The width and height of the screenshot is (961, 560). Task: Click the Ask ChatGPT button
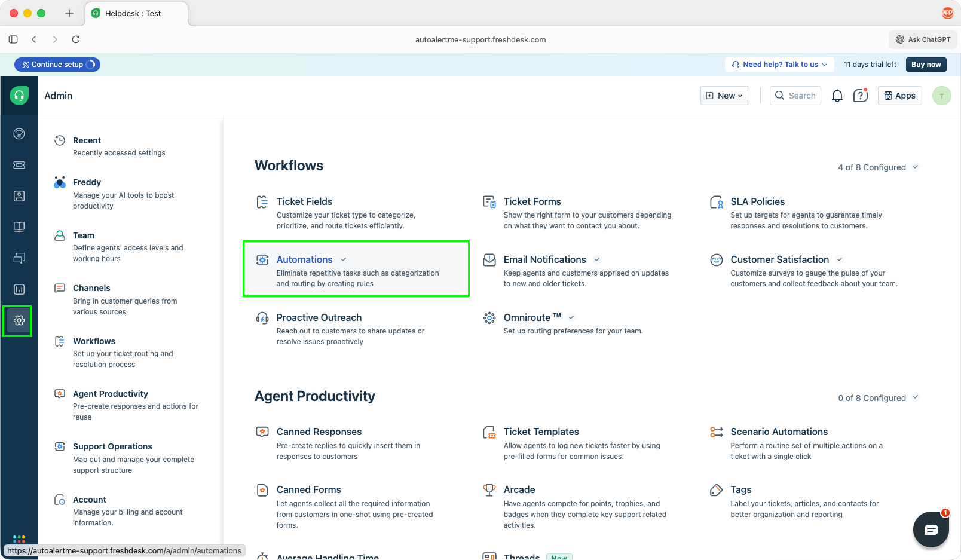(923, 39)
